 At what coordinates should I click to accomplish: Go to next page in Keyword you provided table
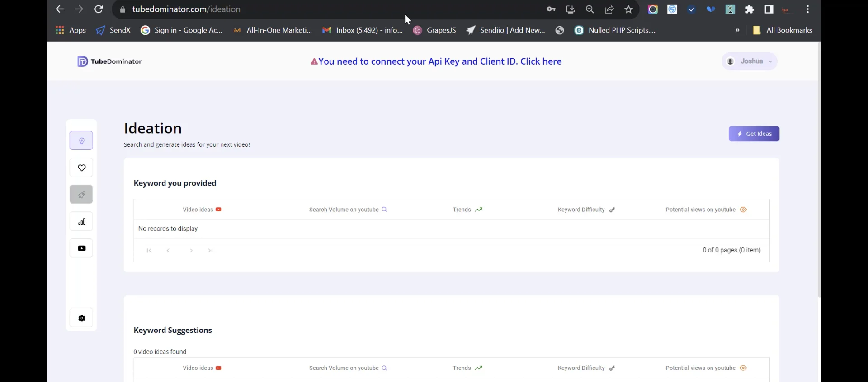191,250
